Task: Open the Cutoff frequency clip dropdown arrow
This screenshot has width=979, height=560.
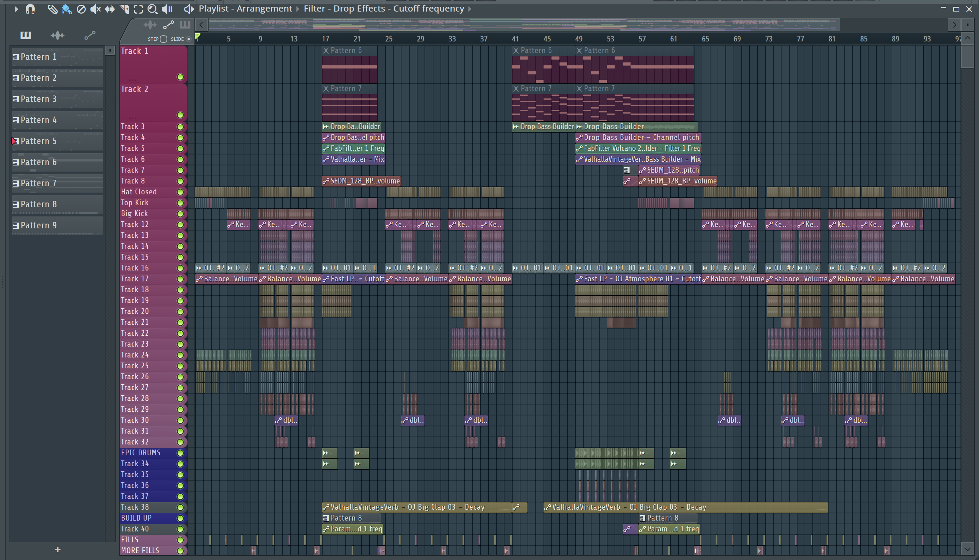Action: pyautogui.click(x=470, y=9)
